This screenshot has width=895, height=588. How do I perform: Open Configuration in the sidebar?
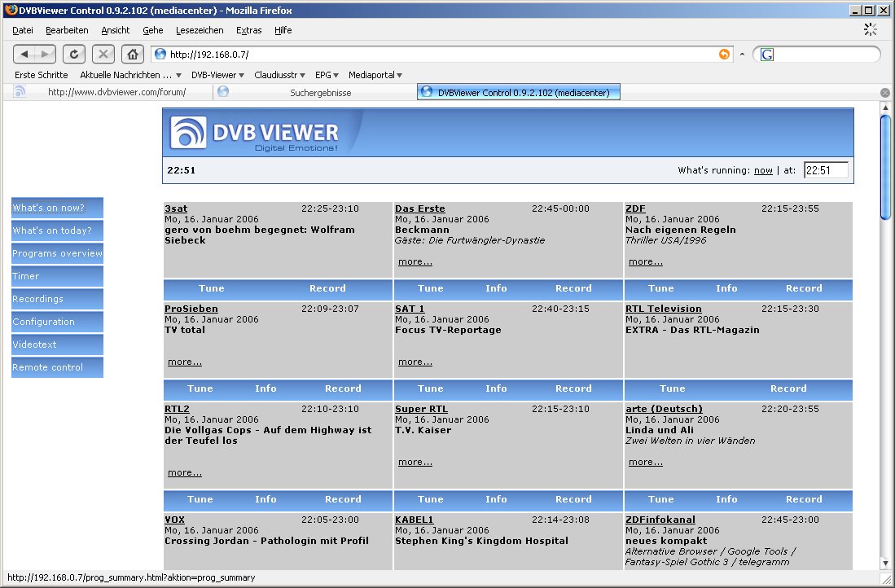point(57,322)
